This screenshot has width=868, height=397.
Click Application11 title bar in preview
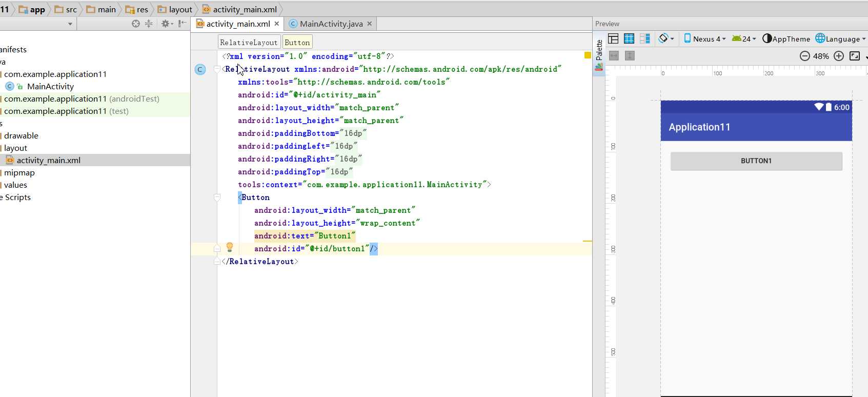point(756,127)
